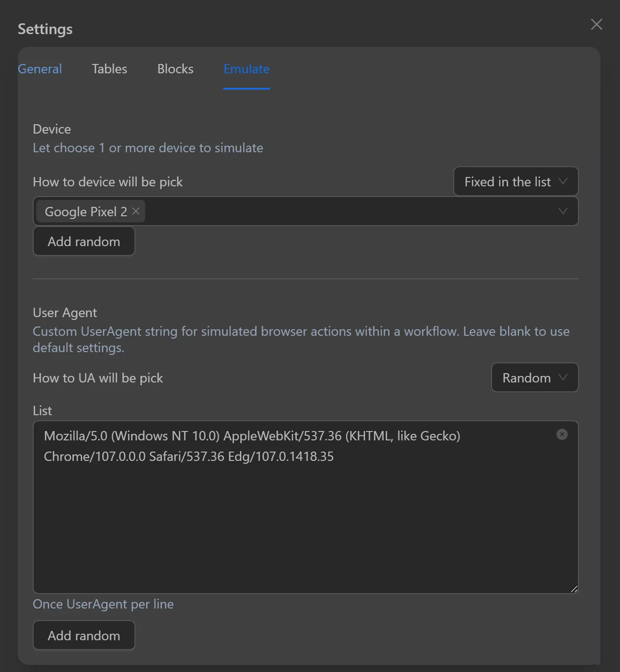620x672 pixels.
Task: Click the Once UserAgent per line hint text
Action: (x=103, y=604)
